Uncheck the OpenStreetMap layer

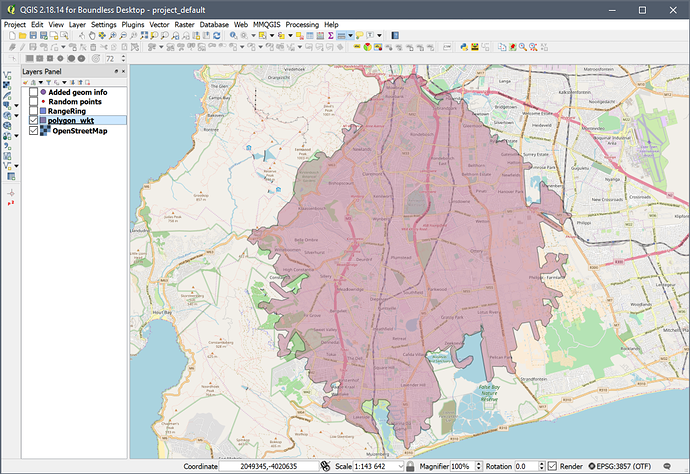(x=33, y=131)
